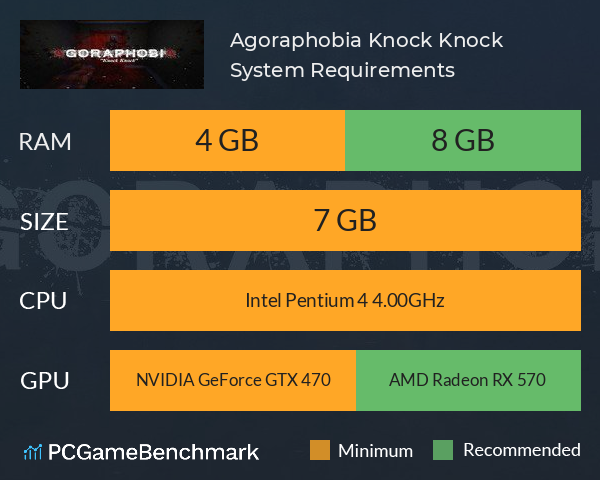This screenshot has width=600, height=480.
Task: Click the Recommended legend label
Action: 522,450
